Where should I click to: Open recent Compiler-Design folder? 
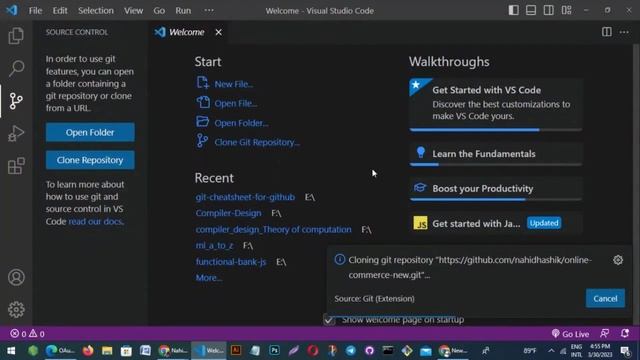point(228,213)
